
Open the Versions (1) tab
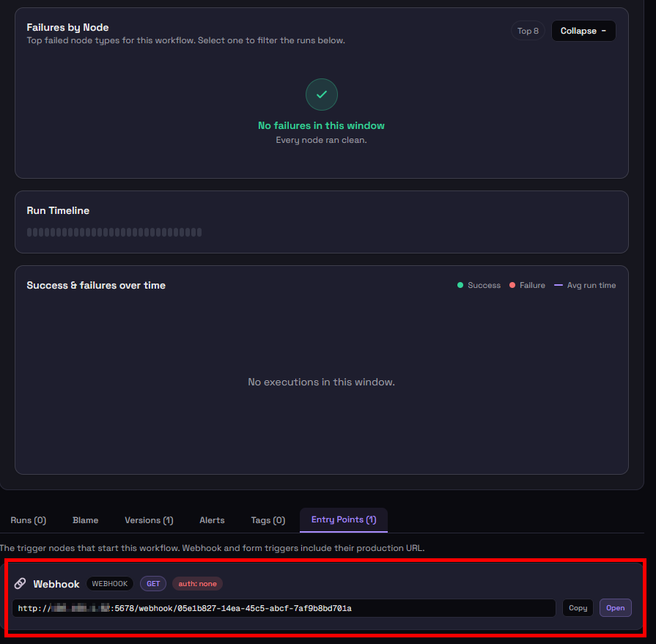point(149,520)
